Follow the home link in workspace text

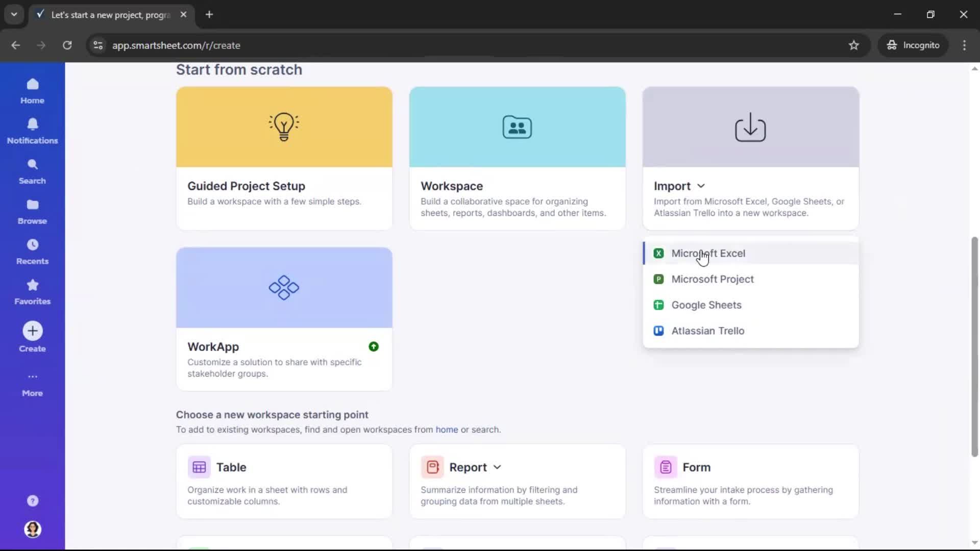tap(446, 430)
